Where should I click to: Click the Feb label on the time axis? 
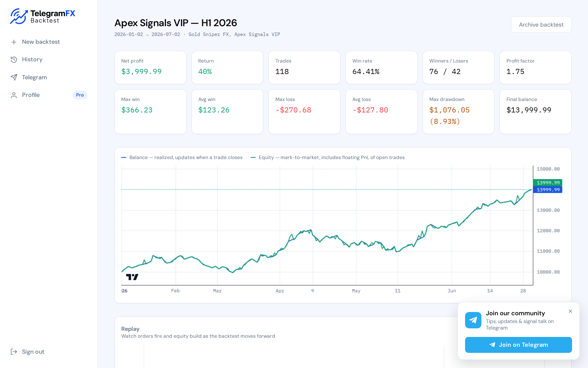[175, 291]
